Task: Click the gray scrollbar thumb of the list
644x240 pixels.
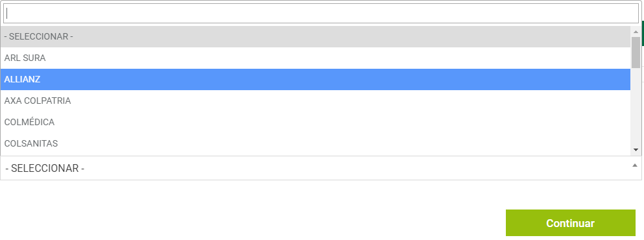Action: point(636,52)
